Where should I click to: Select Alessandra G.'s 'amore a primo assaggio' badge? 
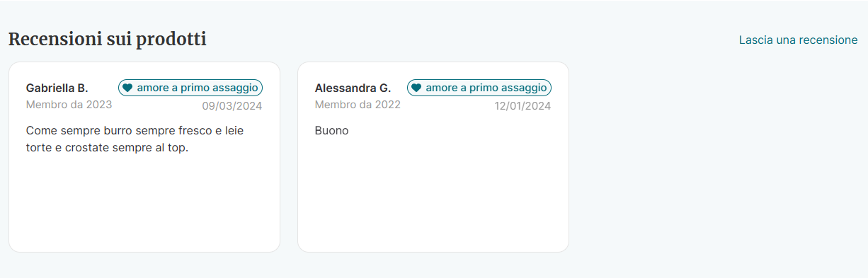tap(479, 88)
